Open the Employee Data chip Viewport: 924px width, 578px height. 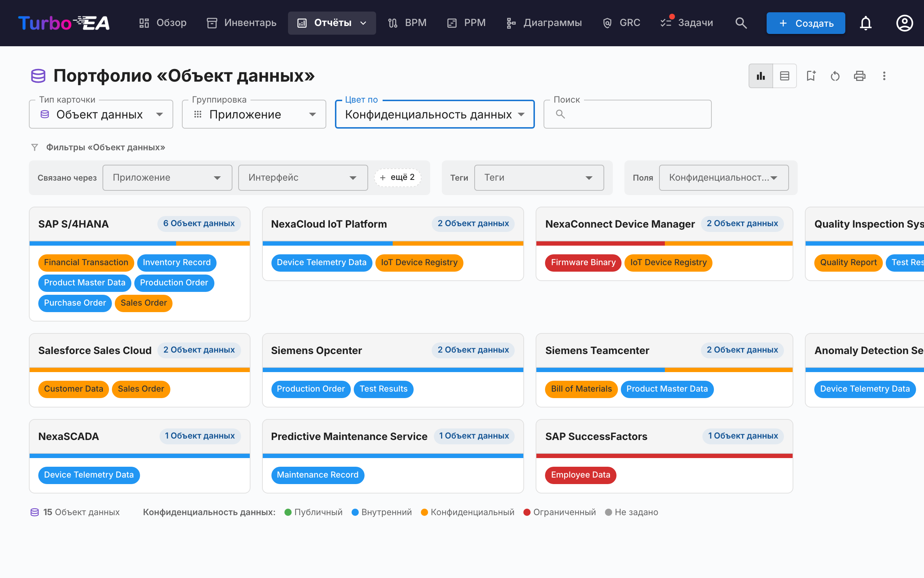point(580,475)
